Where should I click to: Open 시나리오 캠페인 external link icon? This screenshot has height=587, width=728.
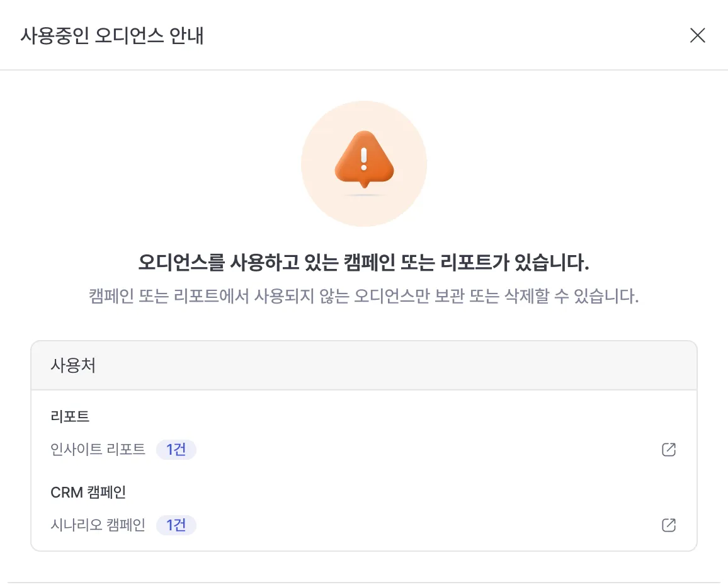(669, 525)
